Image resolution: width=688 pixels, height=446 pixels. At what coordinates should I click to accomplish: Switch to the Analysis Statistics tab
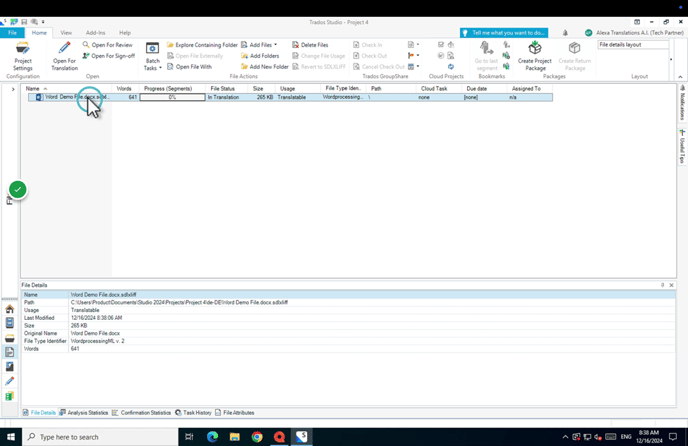(84, 413)
